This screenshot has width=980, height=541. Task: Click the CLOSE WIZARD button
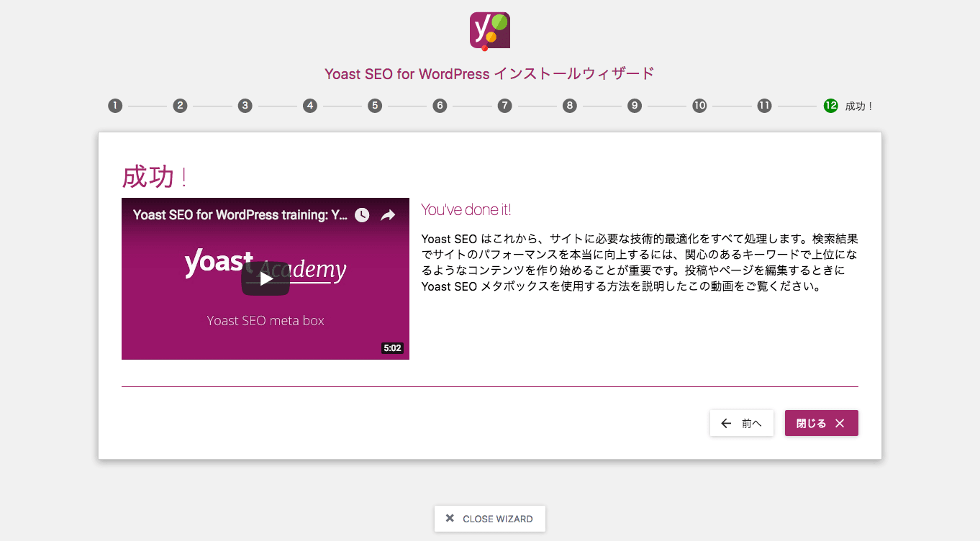click(x=490, y=519)
